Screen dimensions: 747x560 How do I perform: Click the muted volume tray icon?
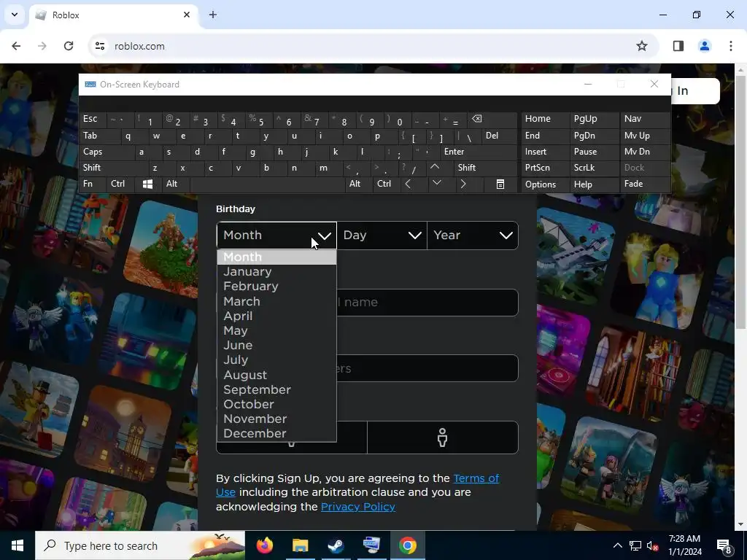click(x=652, y=545)
